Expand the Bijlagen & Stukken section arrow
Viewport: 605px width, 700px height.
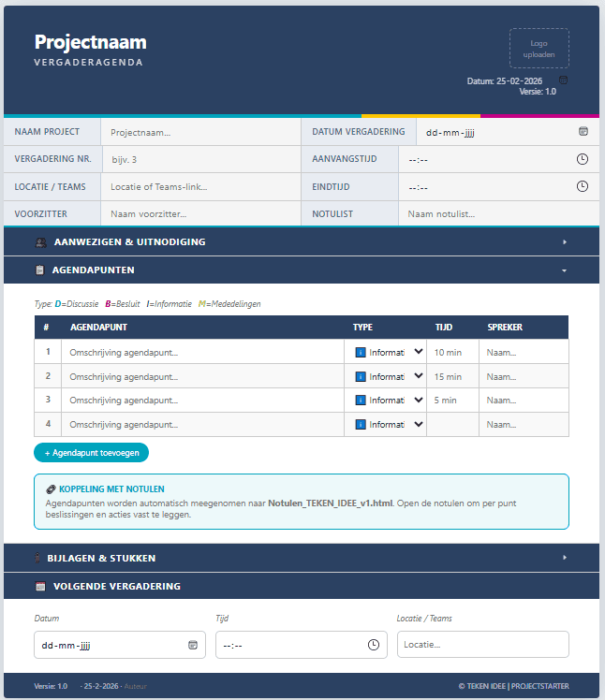(x=565, y=557)
